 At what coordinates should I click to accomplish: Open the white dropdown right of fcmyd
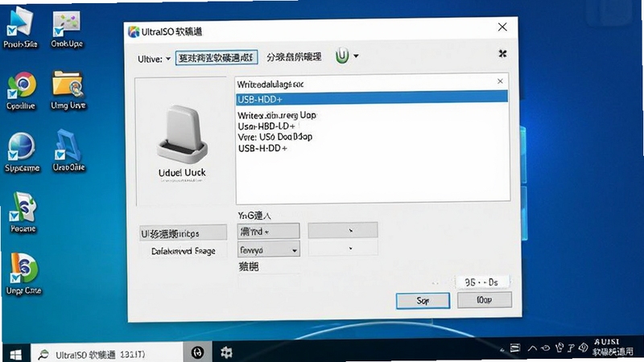coord(343,249)
